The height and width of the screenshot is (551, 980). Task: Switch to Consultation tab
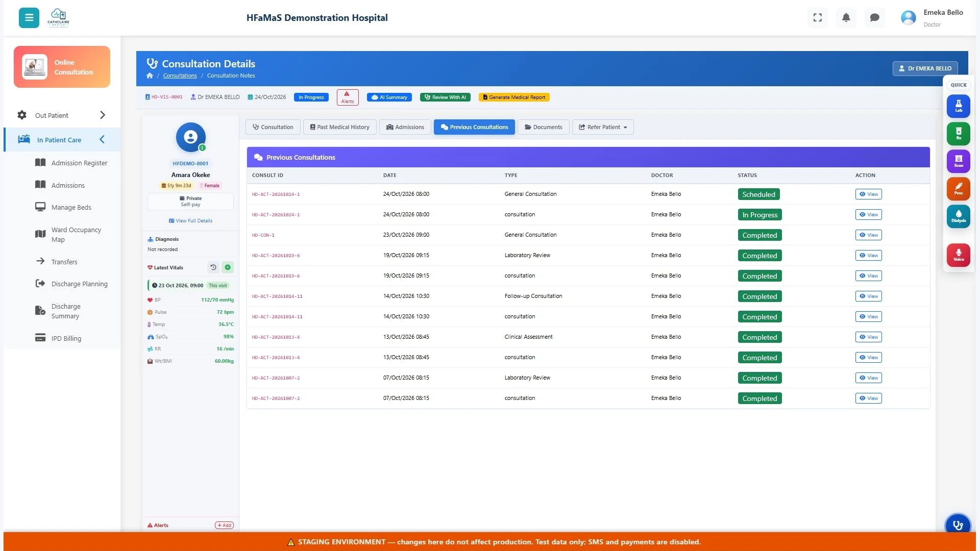273,127
